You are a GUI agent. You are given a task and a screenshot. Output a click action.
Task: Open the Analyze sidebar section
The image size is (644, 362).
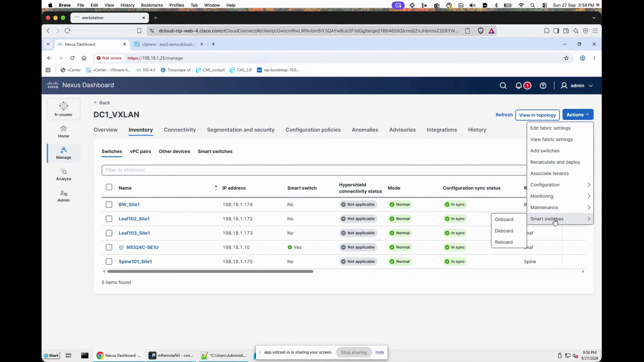pyautogui.click(x=63, y=175)
